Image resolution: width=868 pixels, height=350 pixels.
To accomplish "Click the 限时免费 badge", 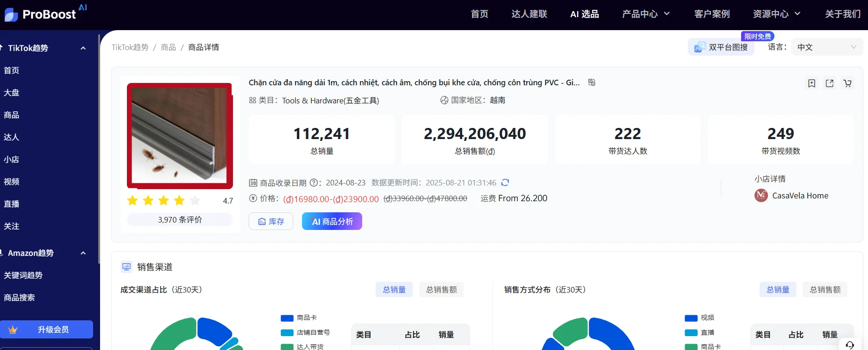I will click(x=758, y=36).
